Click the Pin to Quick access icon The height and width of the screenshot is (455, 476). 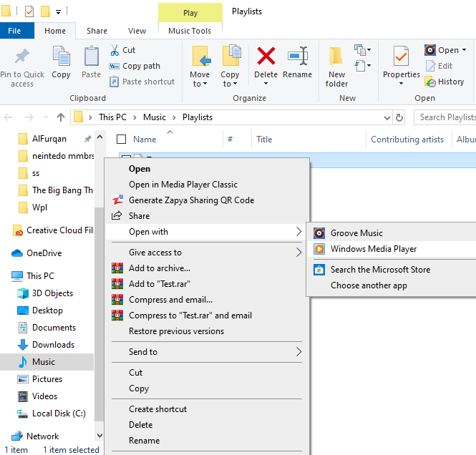22,56
